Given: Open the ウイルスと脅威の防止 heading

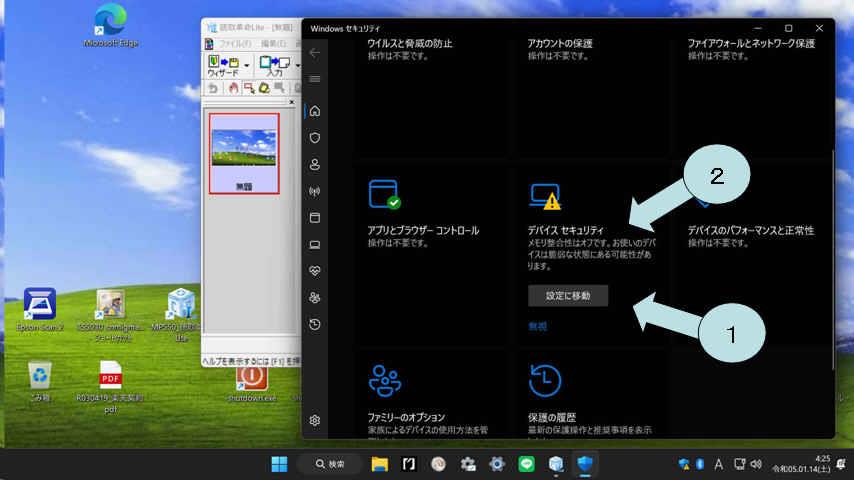Looking at the screenshot, I should 410,44.
